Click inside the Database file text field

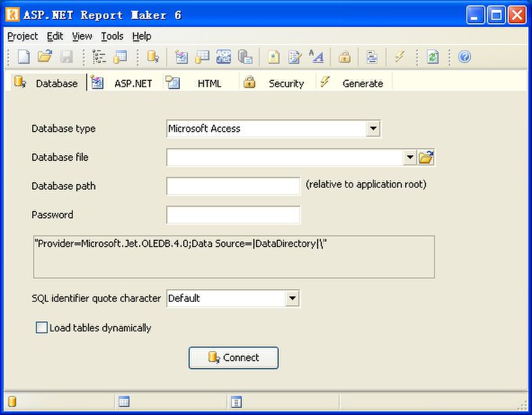285,157
